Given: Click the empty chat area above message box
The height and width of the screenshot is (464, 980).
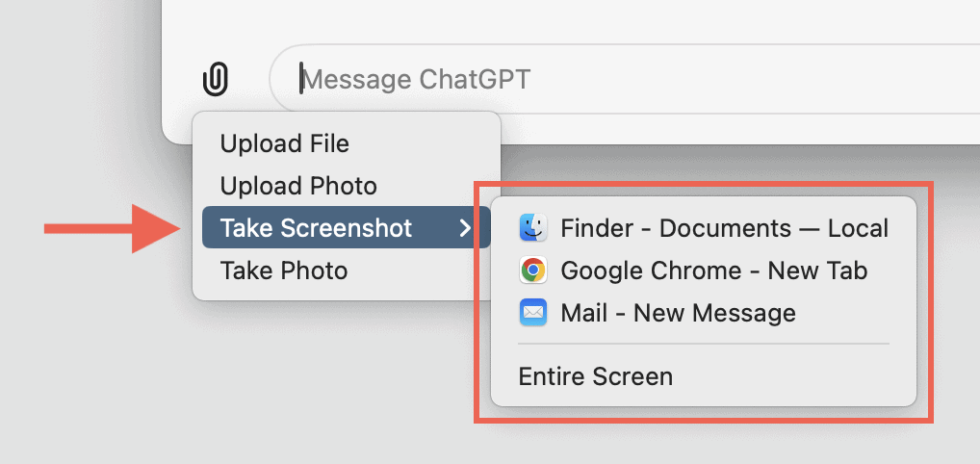Looking at the screenshot, I should [x=578, y=19].
